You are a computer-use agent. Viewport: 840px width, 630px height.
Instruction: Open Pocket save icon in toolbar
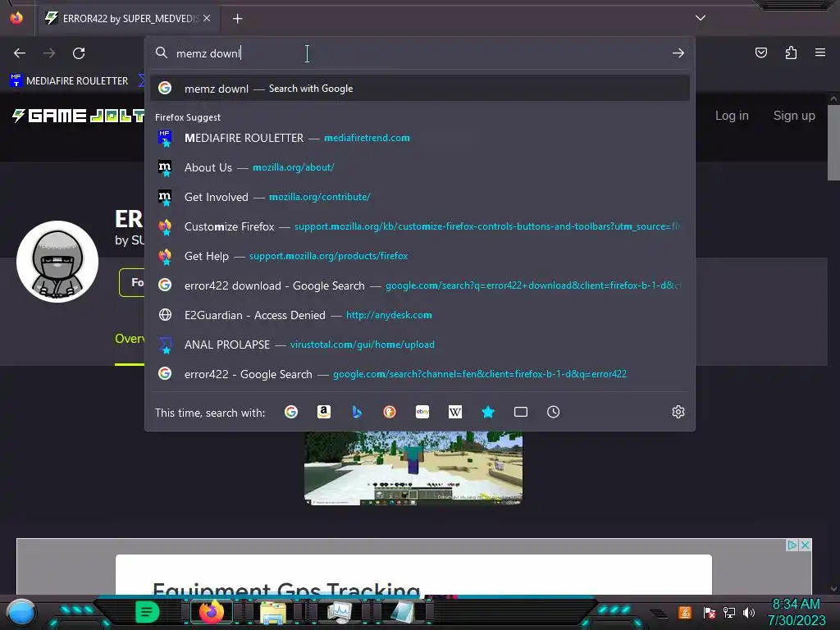click(x=760, y=52)
